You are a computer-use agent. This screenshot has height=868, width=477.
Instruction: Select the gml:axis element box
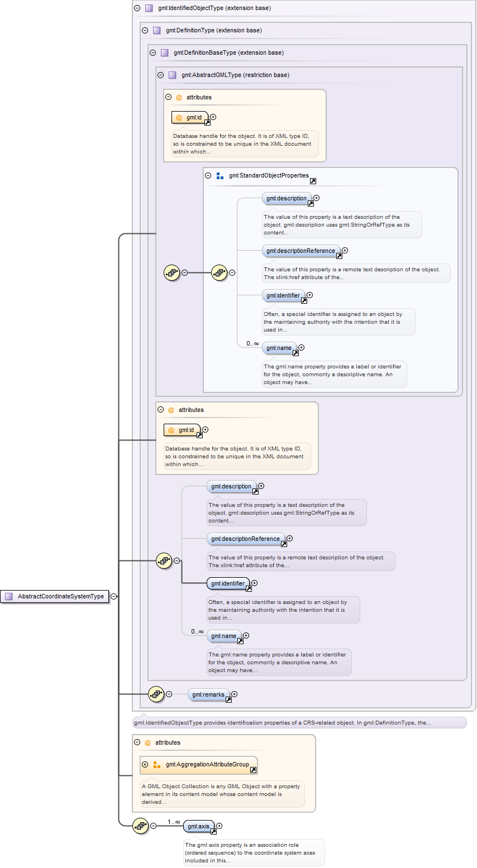coord(198,826)
